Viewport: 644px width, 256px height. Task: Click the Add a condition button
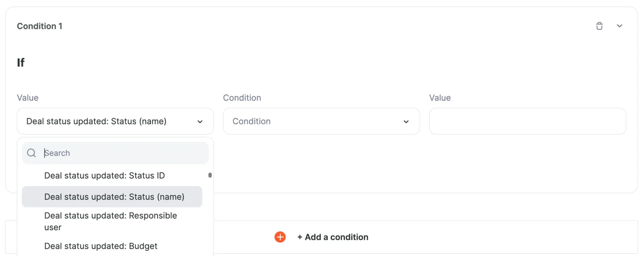(x=333, y=237)
